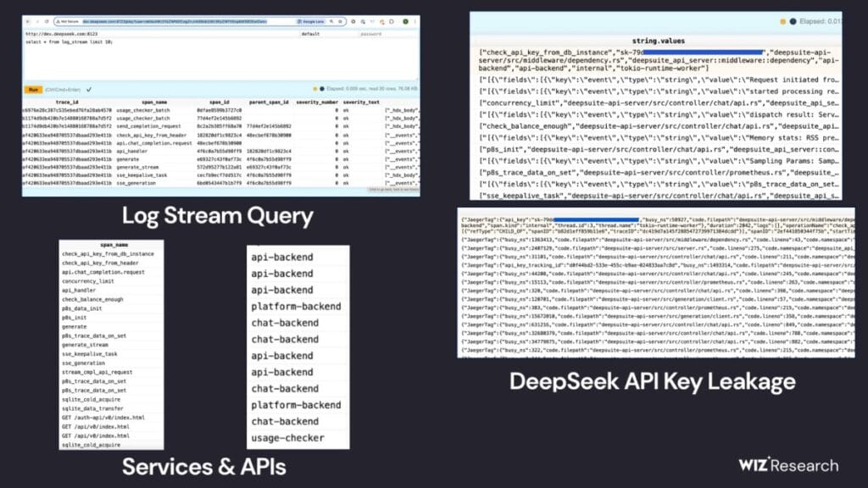Screen dimensions: 868x488
Task: Click 'concurrency_limit' in the span_name list
Action: point(87,281)
